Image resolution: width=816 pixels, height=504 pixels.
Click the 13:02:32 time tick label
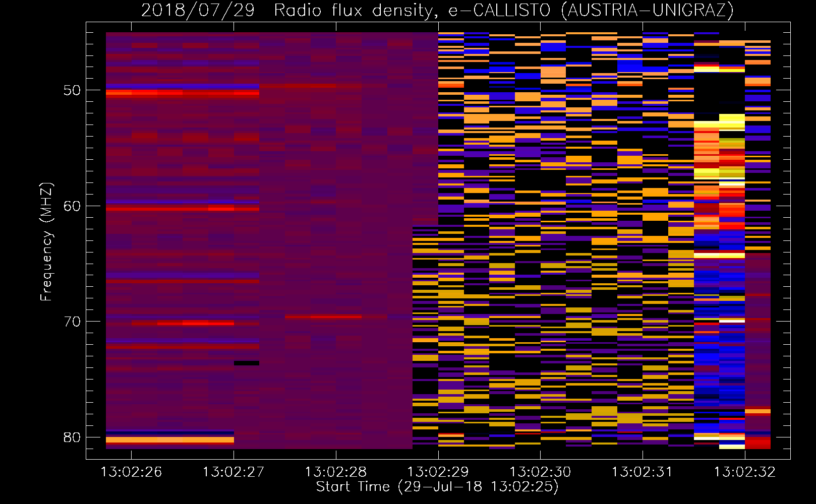[745, 472]
